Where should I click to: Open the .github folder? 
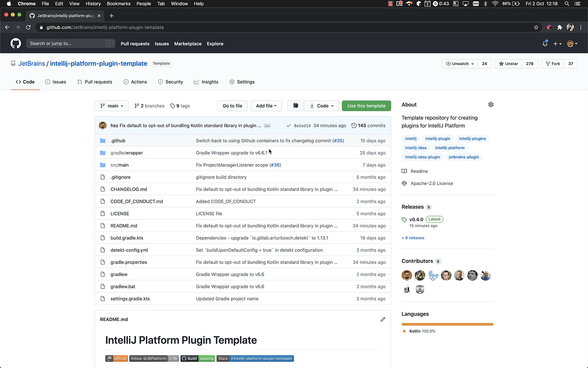(118, 140)
